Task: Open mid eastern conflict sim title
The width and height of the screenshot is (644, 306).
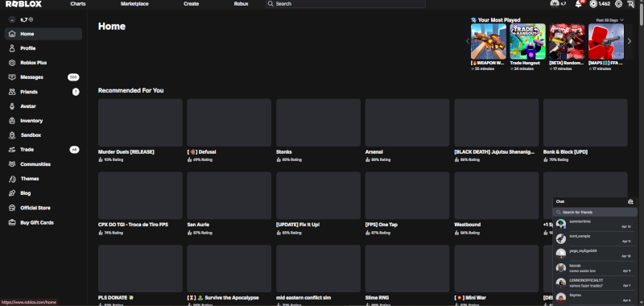Action: 303,298
